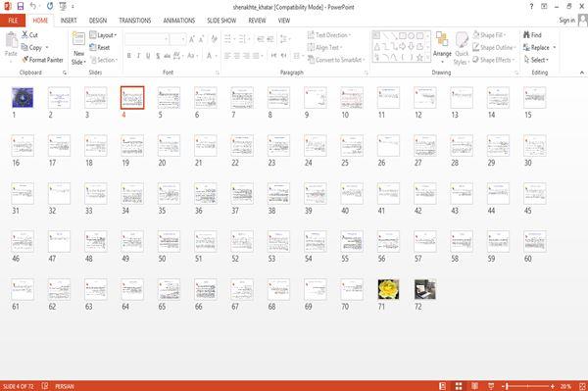The image size is (588, 391).
Task: Expand the Replace dropdown arrow
Action: pos(555,48)
